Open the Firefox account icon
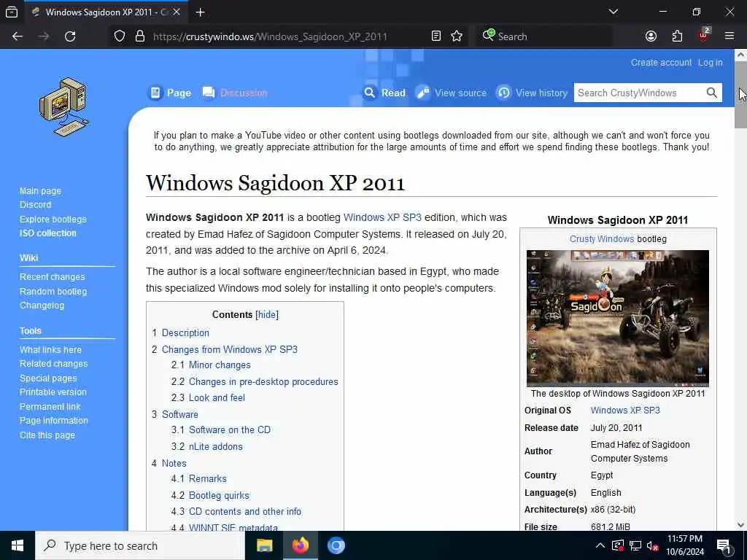The height and width of the screenshot is (560, 747). tap(651, 36)
